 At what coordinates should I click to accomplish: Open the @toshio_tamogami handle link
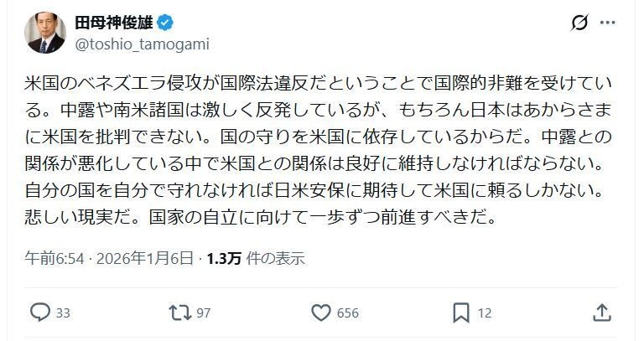coord(143,44)
